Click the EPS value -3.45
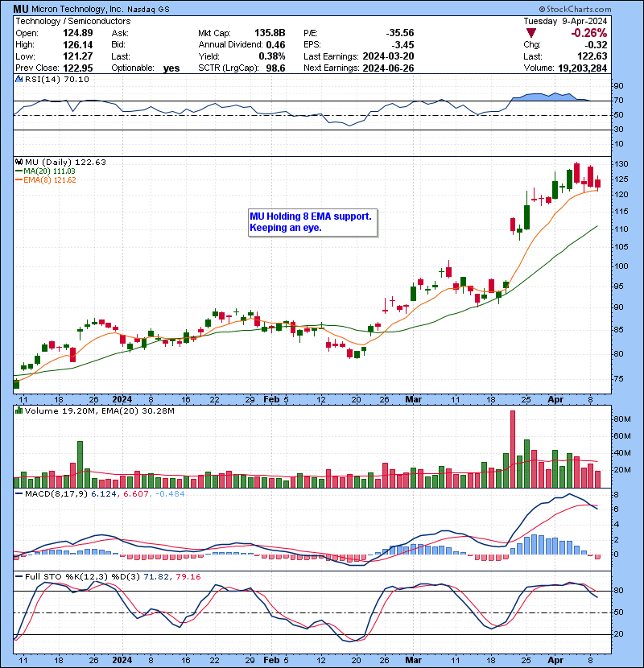This screenshot has height=668, width=644. [402, 45]
